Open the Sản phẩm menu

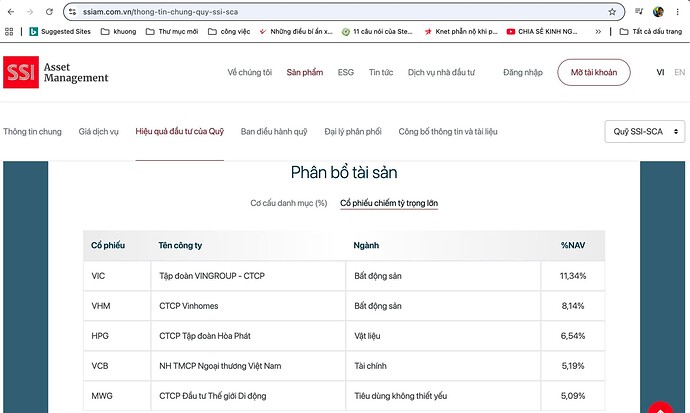pyautogui.click(x=305, y=72)
